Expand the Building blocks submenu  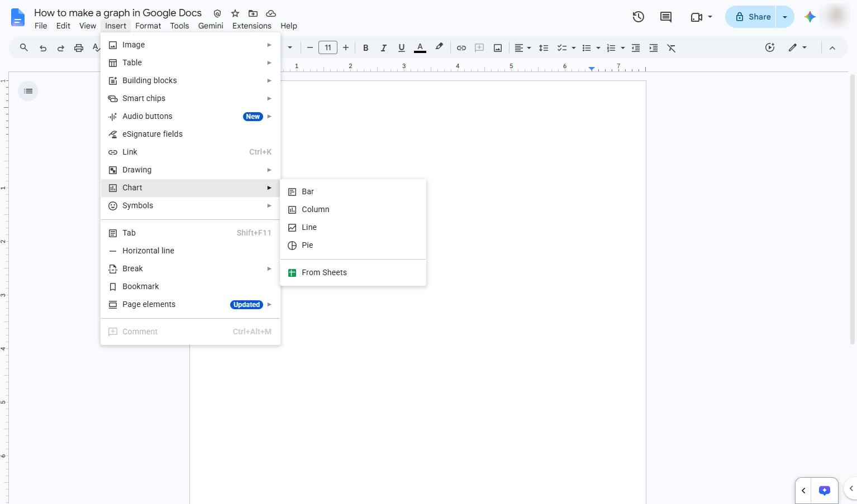pyautogui.click(x=191, y=80)
